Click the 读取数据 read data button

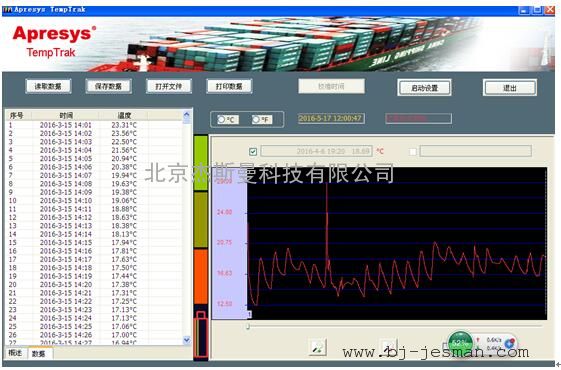[48, 86]
